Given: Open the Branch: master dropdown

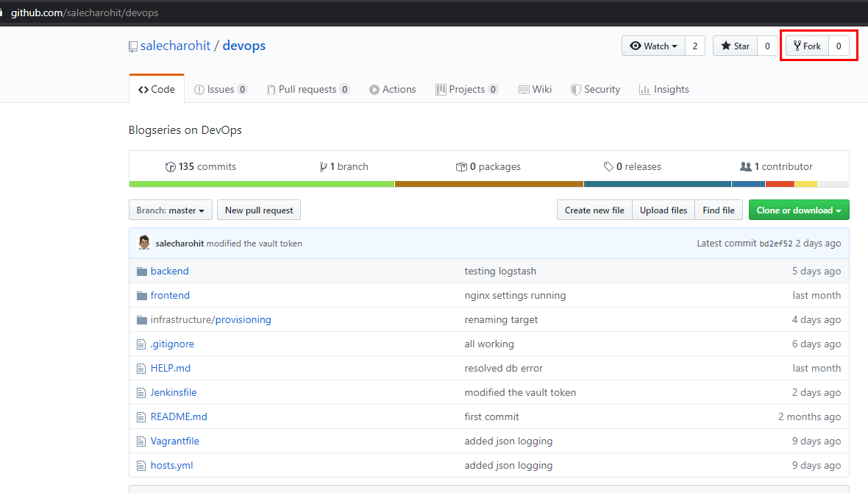Looking at the screenshot, I should (x=170, y=210).
